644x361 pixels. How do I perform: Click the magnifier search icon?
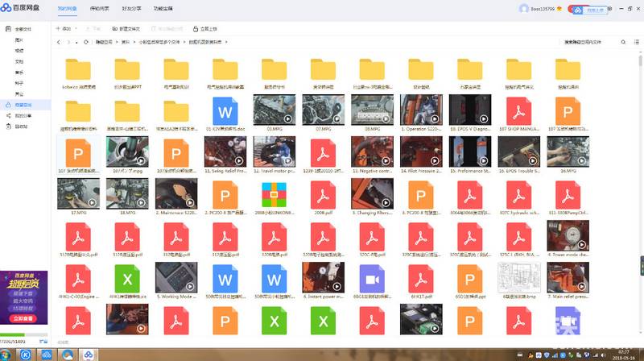click(x=623, y=42)
